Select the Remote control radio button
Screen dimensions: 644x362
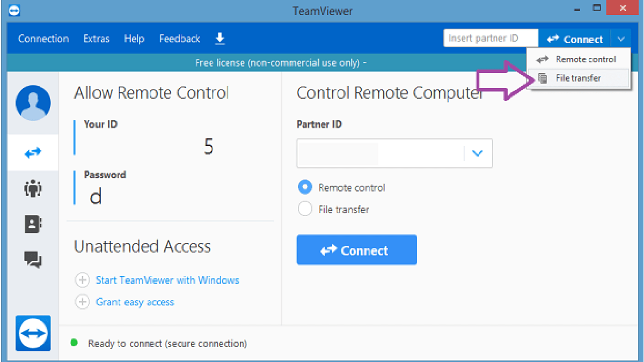pos(305,187)
